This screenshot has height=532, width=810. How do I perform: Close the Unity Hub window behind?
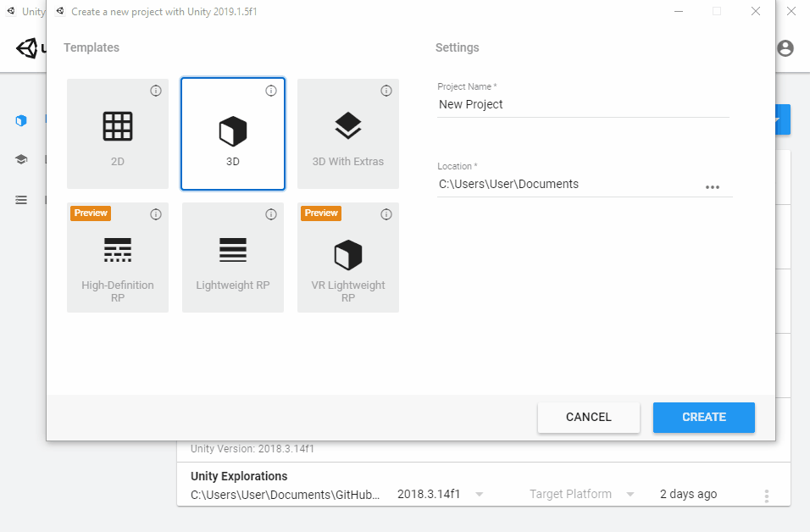[791, 11]
